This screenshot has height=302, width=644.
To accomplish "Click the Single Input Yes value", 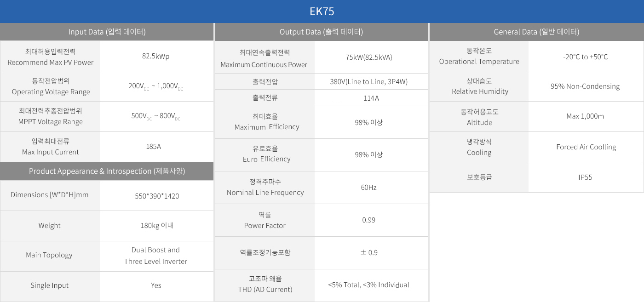I will coord(156,285).
